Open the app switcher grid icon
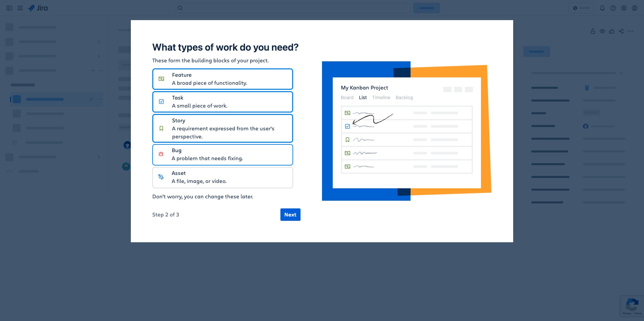The width and height of the screenshot is (644, 321). 20,8
